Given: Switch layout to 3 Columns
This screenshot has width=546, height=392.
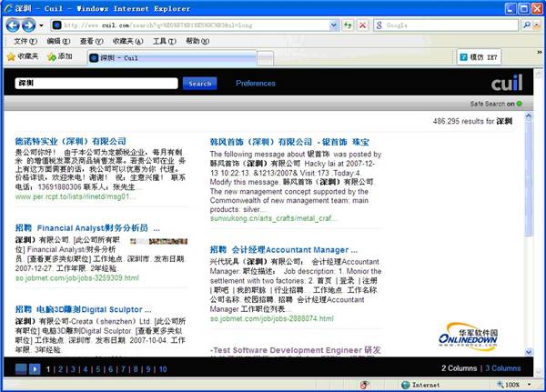Looking at the screenshot, I should tap(503, 368).
